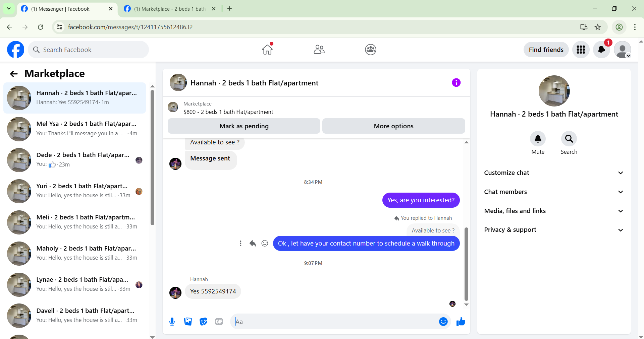Click the chat messages scrollbar
This screenshot has width=644, height=339.
click(466, 264)
